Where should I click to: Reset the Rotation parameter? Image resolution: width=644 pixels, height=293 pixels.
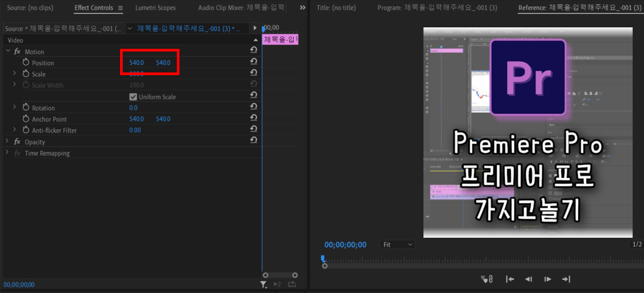(x=253, y=106)
